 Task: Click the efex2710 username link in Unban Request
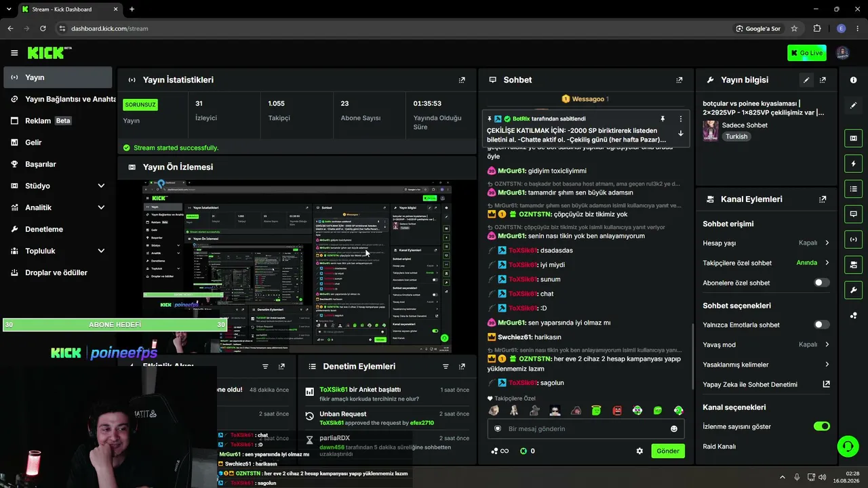tap(422, 423)
